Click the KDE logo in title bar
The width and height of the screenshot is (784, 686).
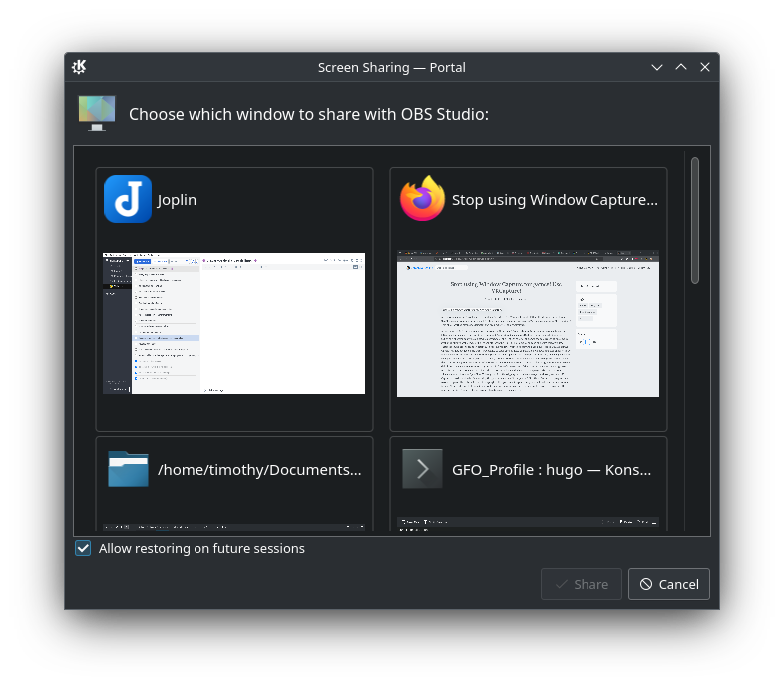point(80,67)
